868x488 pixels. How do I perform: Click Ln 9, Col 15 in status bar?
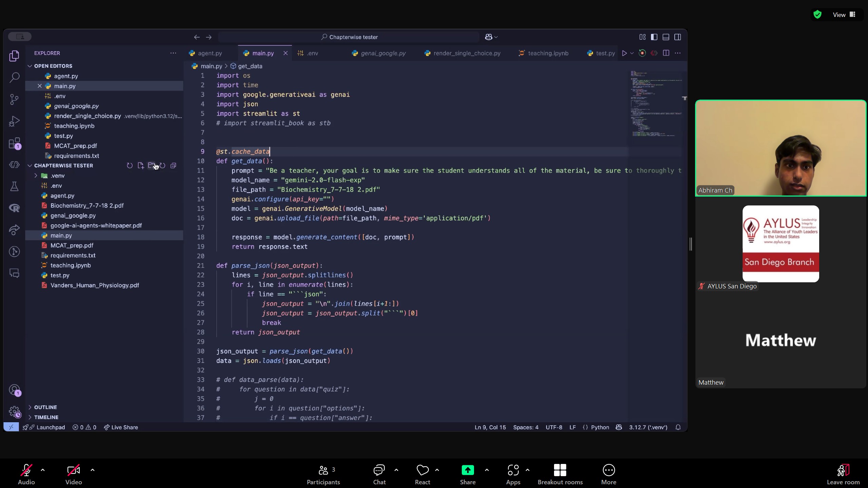490,427
